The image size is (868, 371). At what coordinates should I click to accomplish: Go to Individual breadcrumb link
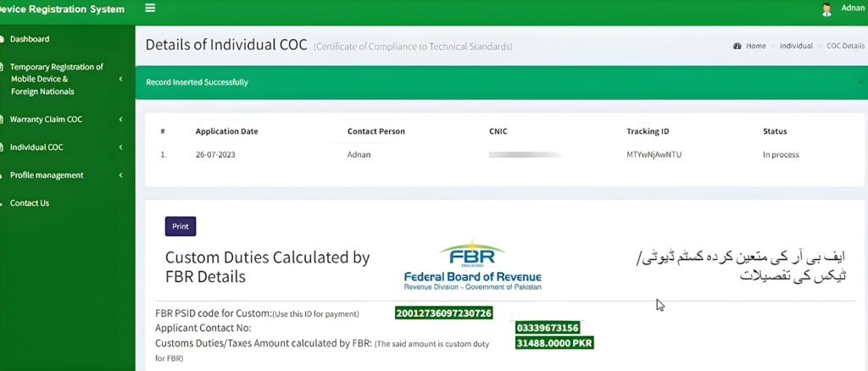[796, 46]
